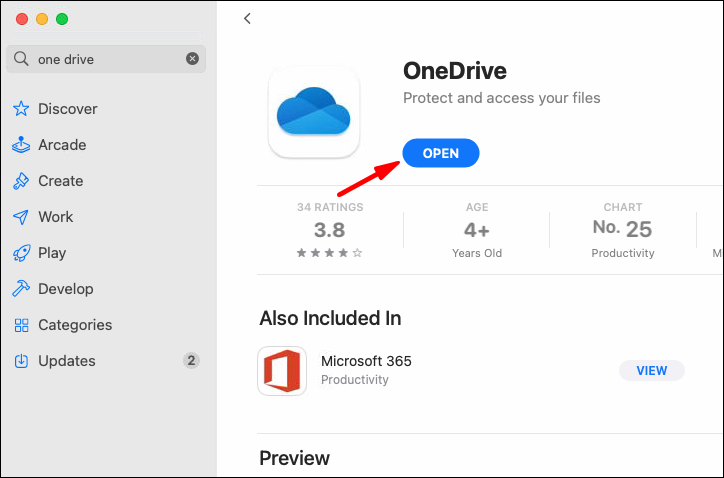Click the rating stars row
Viewport: 724px width, 478px height.
click(329, 253)
